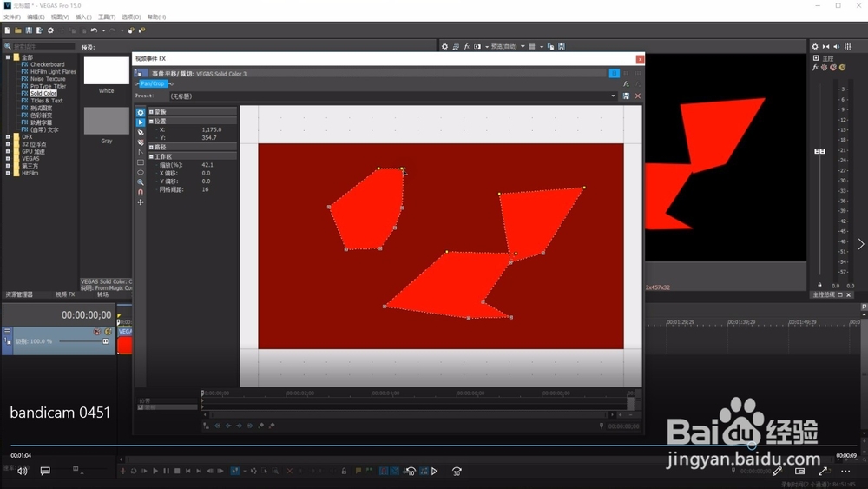
Task: Click the master volume fader handle
Action: pyautogui.click(x=820, y=151)
